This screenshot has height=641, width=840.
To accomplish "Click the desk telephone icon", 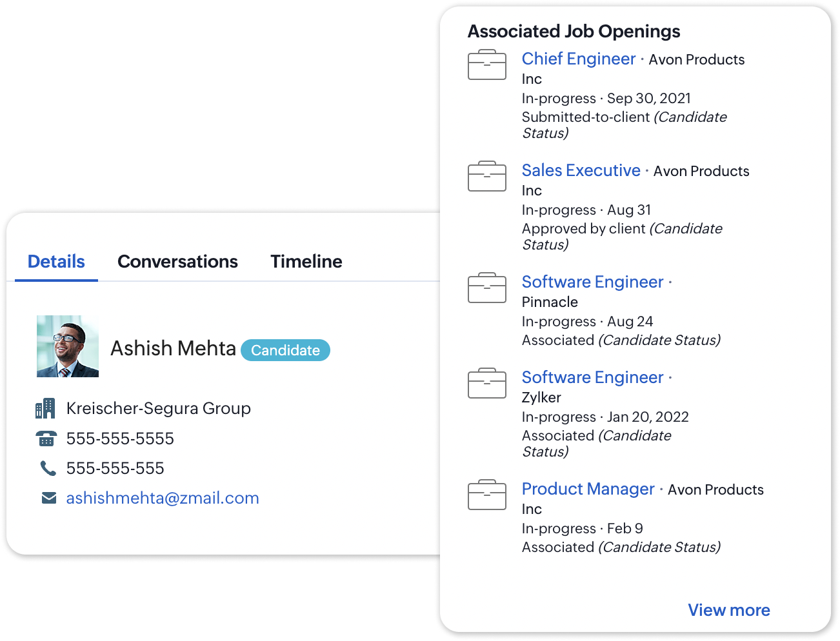I will [46, 439].
